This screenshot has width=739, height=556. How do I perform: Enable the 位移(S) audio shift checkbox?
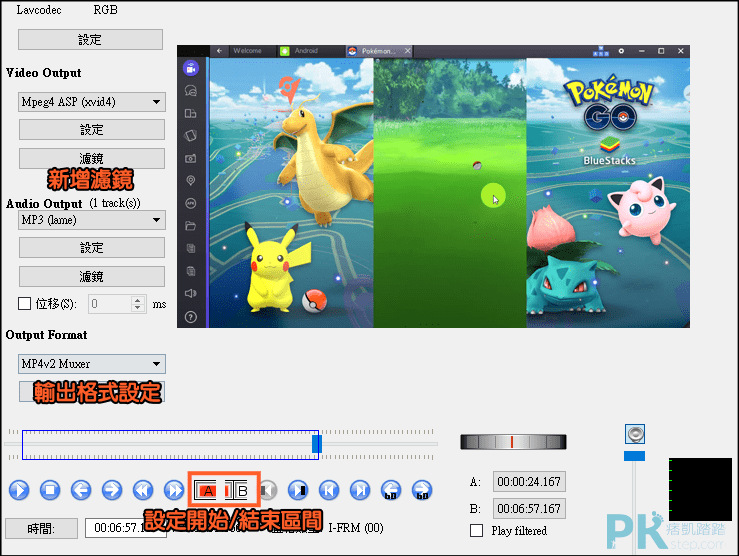[25, 303]
